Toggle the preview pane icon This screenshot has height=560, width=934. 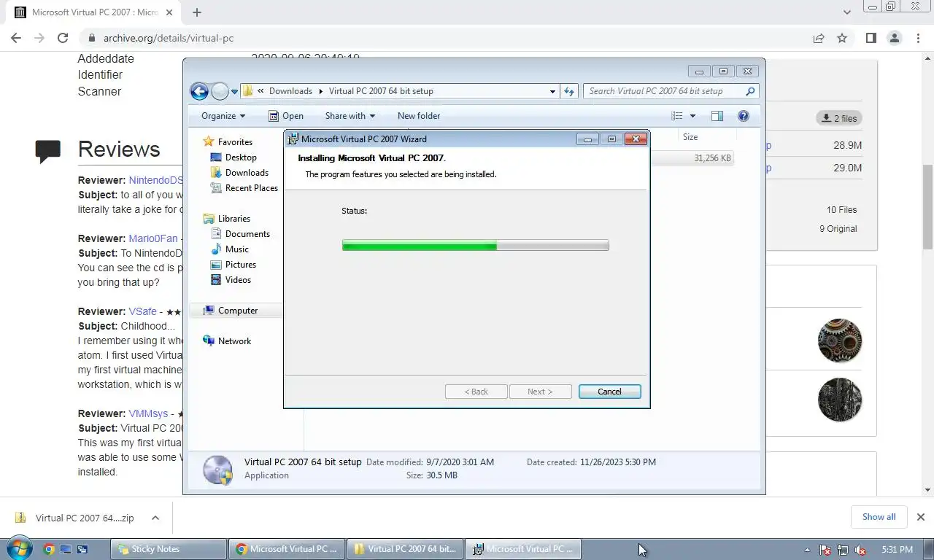click(717, 116)
